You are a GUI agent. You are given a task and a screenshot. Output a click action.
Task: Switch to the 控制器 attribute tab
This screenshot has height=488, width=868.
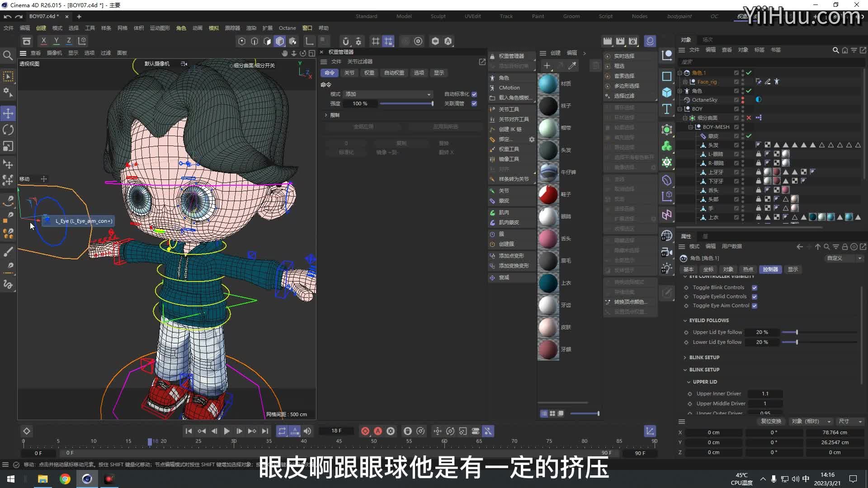pyautogui.click(x=770, y=269)
